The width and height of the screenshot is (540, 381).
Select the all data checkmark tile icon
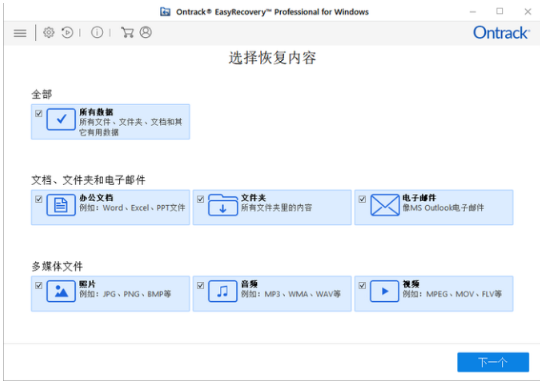pos(61,119)
